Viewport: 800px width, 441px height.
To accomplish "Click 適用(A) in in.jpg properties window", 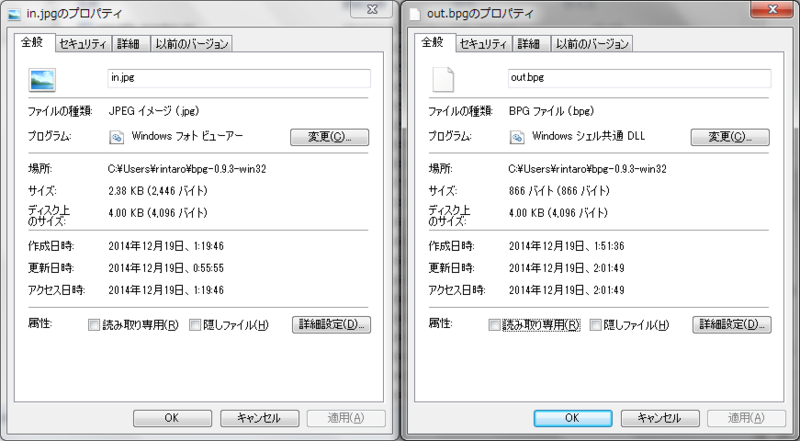I will (346, 418).
